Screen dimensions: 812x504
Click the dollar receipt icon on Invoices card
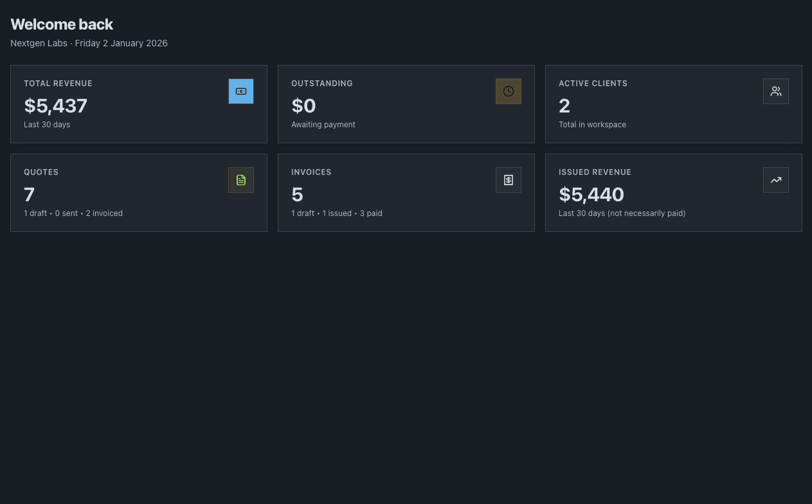(509, 180)
